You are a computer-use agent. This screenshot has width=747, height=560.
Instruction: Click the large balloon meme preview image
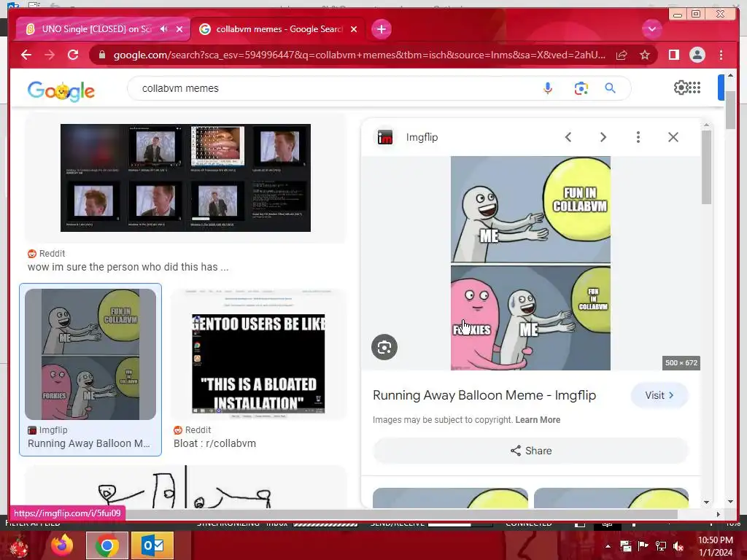click(530, 262)
